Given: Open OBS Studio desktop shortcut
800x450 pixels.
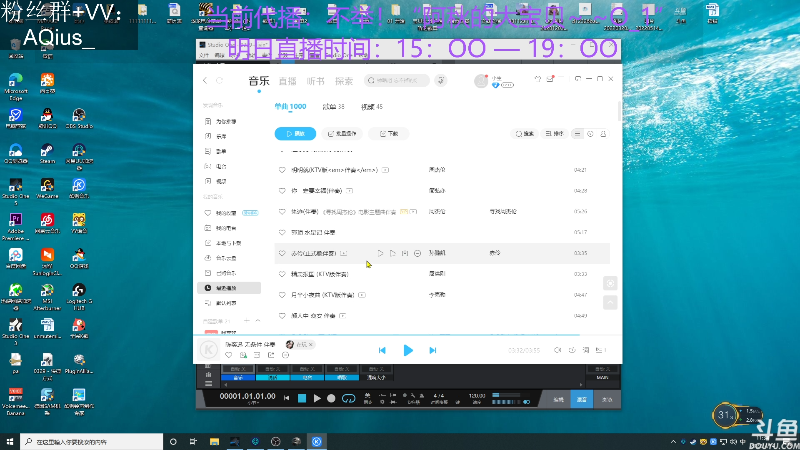Looking at the screenshot, I should tap(79, 118).
